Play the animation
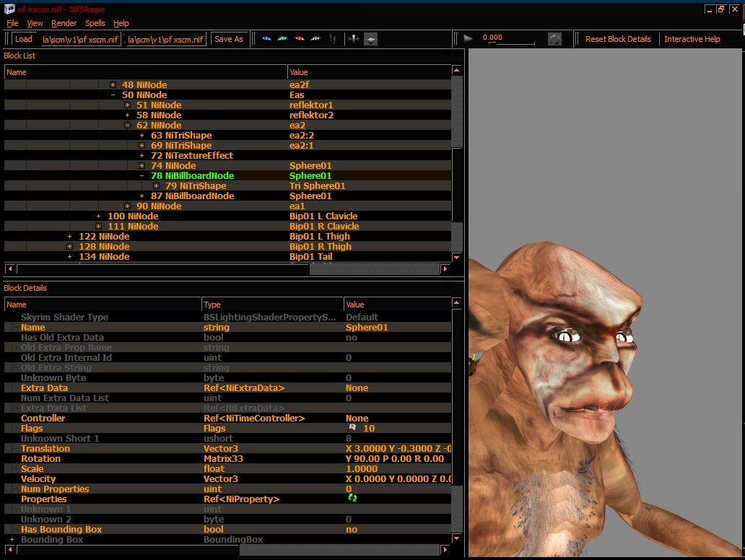The image size is (745, 560). tap(468, 38)
